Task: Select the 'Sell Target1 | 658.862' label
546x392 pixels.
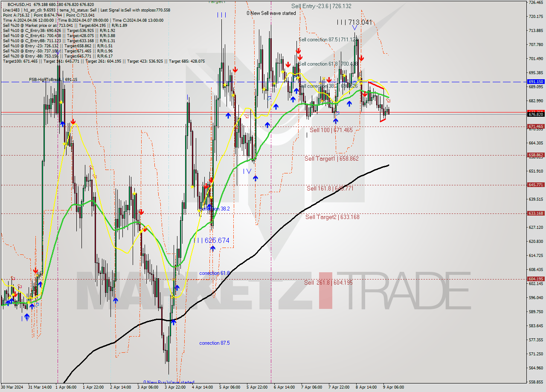Action: [x=331, y=159]
